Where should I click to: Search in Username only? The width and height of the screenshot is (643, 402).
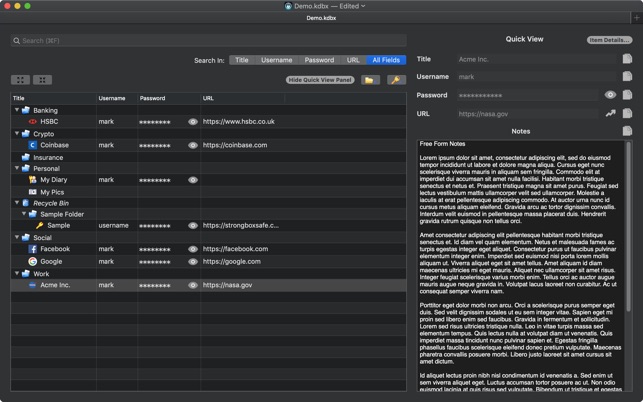276,60
